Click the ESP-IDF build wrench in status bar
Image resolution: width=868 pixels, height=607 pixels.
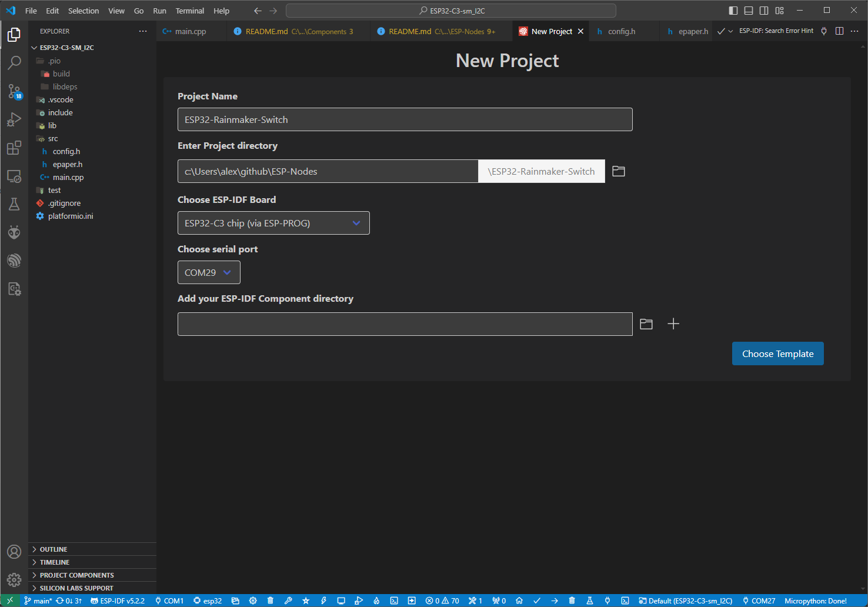tap(288, 601)
